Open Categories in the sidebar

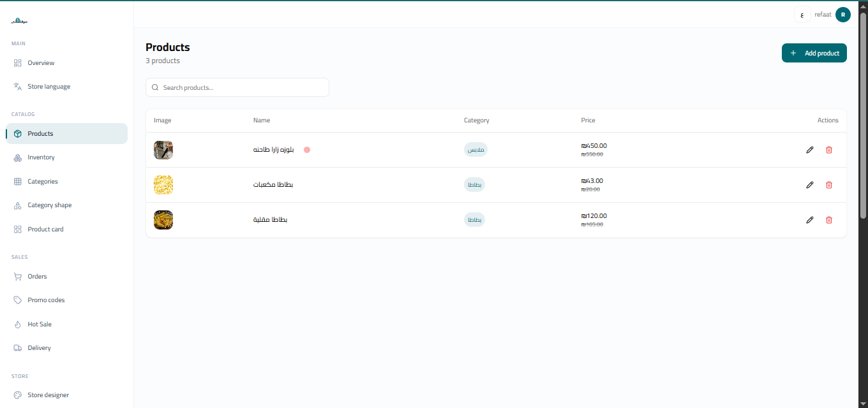coord(66,182)
